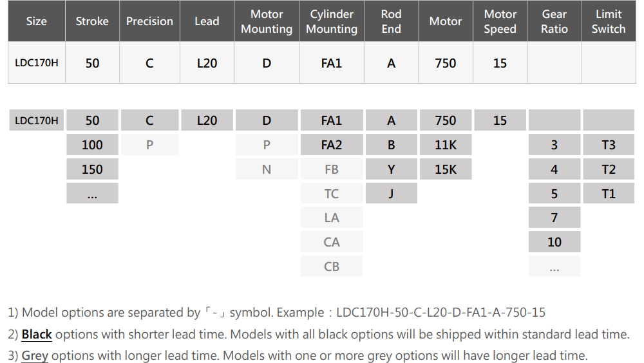Choose the TC cylinder mounting option

(x=332, y=193)
